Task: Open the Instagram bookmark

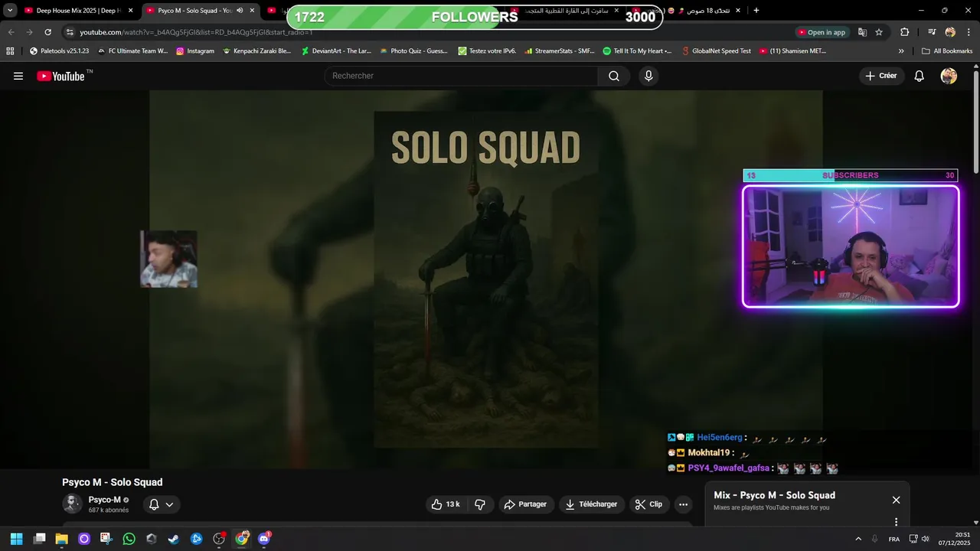Action: coord(195,51)
